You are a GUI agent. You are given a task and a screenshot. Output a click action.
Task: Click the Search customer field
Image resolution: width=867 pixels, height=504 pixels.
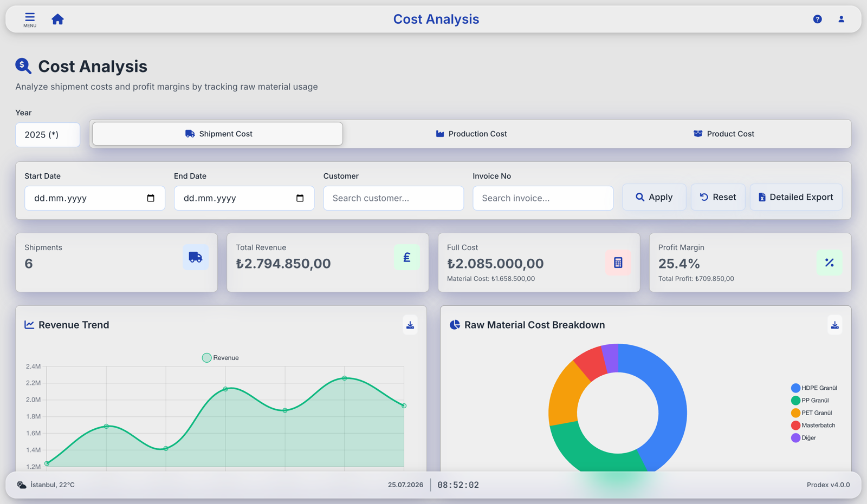[x=393, y=198]
